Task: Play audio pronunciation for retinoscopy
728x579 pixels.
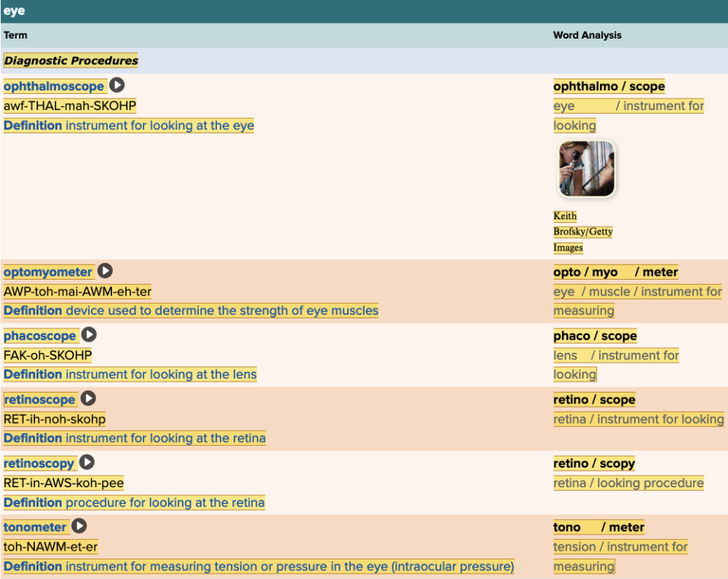Action: 87,462
